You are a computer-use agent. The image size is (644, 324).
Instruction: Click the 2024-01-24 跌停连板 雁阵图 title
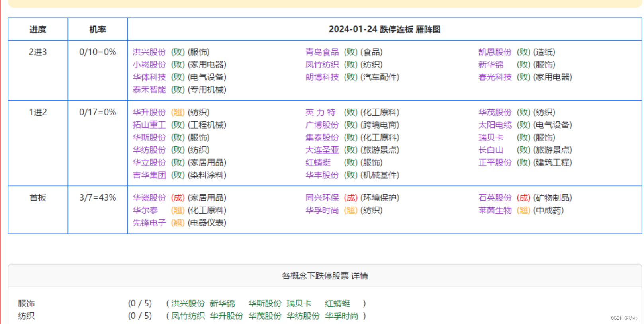(385, 29)
